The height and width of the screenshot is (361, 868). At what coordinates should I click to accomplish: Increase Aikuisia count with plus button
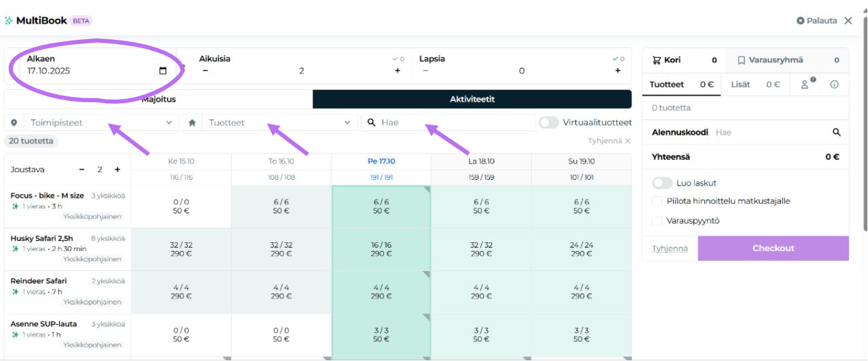click(x=398, y=71)
